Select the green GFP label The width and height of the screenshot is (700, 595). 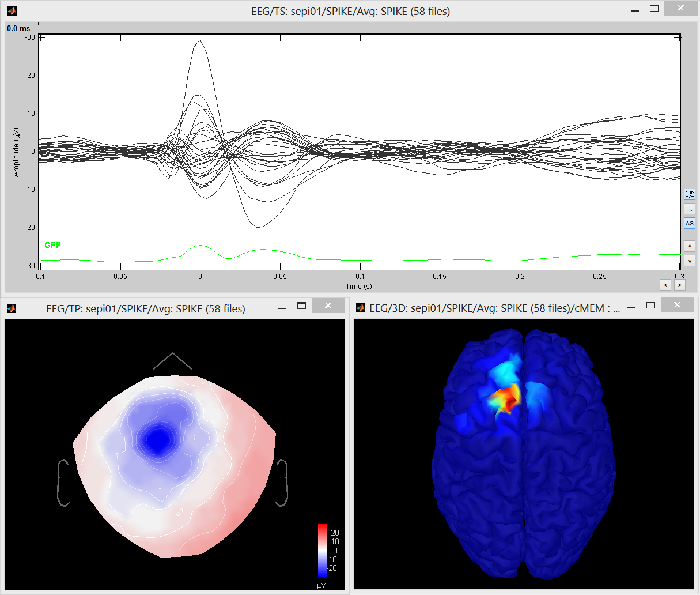pos(52,245)
